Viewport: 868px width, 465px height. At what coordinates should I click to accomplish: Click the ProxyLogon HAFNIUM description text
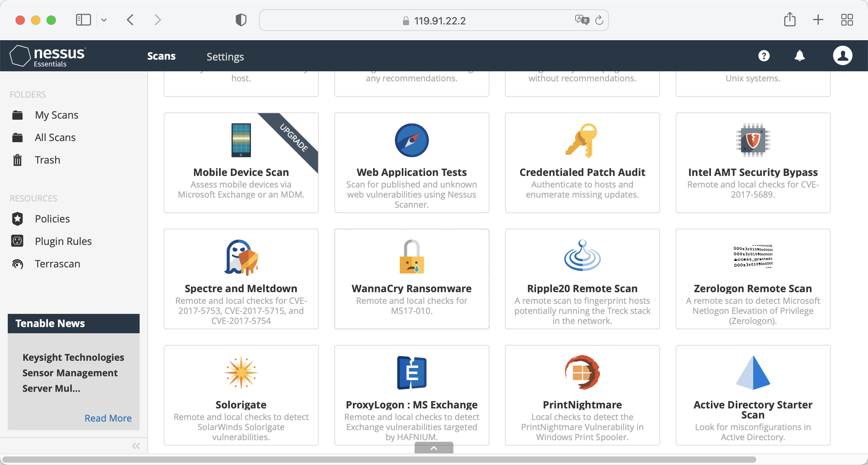412,427
